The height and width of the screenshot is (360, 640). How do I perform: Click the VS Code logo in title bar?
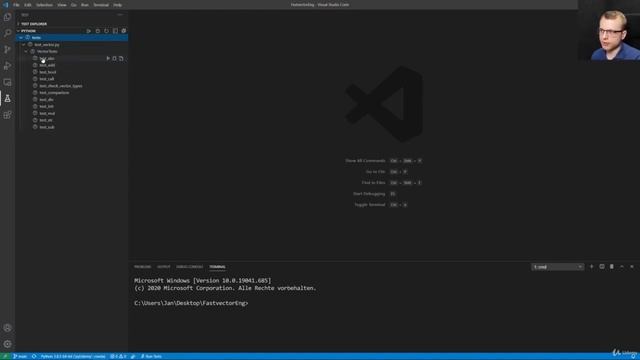click(x=5, y=5)
